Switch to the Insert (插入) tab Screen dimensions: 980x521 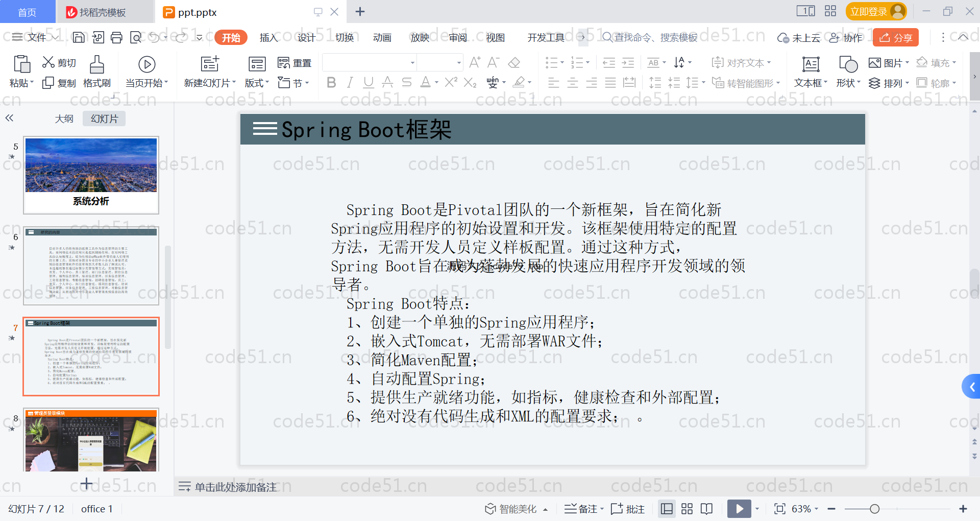tap(268, 37)
